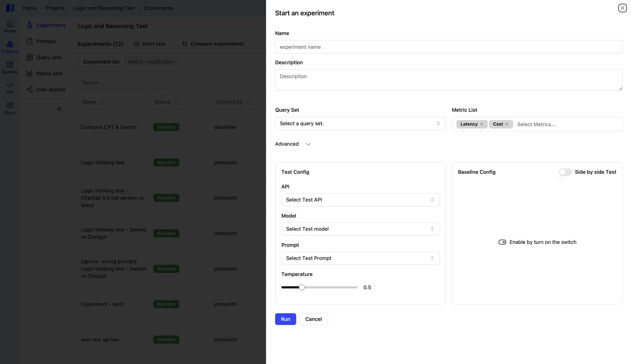Open the Select Test API dropdown
This screenshot has width=631, height=364.
pyautogui.click(x=360, y=200)
